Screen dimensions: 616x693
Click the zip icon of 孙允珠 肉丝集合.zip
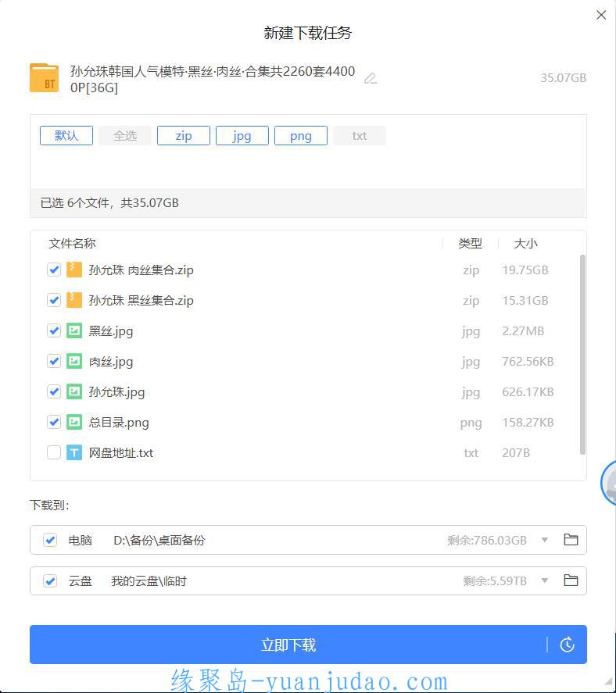pos(73,270)
